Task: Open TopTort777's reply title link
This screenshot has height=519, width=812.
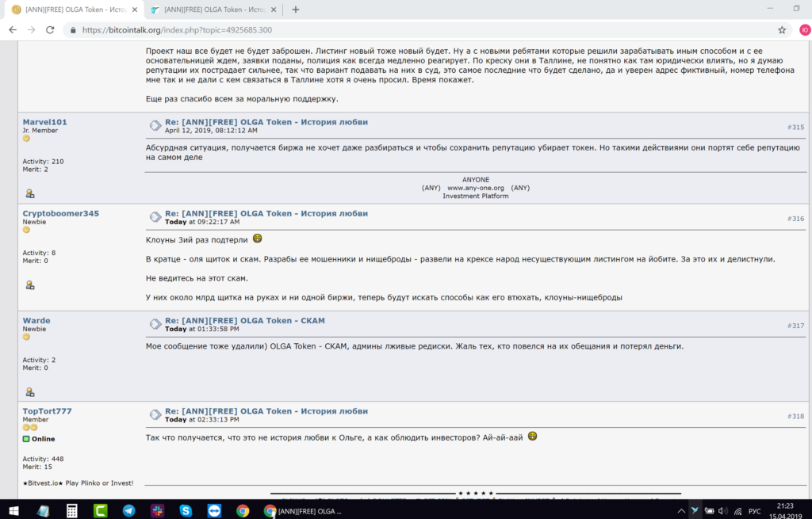Action: coord(266,411)
